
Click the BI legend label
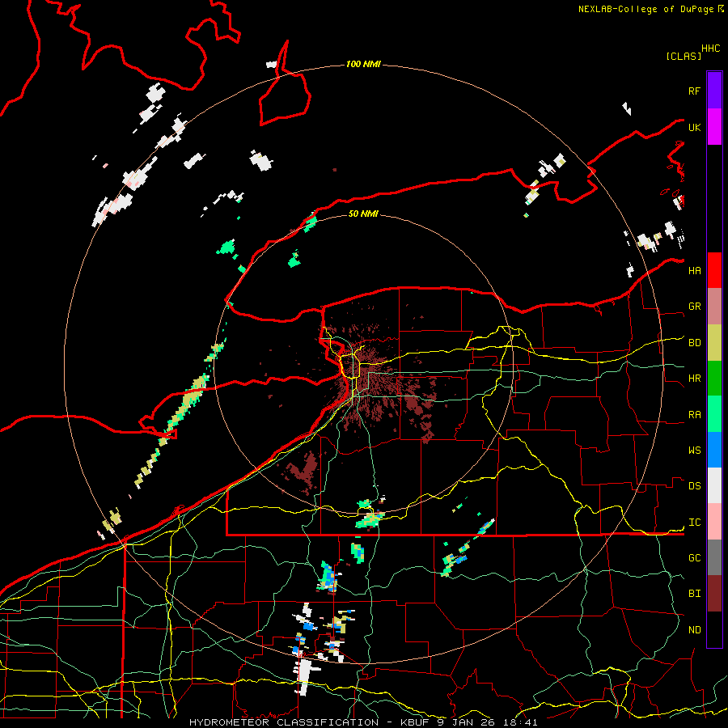(695, 594)
